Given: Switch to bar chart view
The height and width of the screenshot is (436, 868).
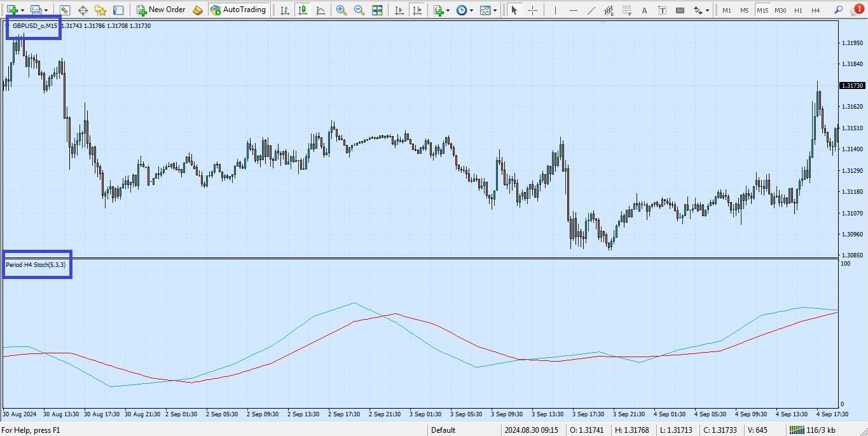Looking at the screenshot, I should (284, 10).
